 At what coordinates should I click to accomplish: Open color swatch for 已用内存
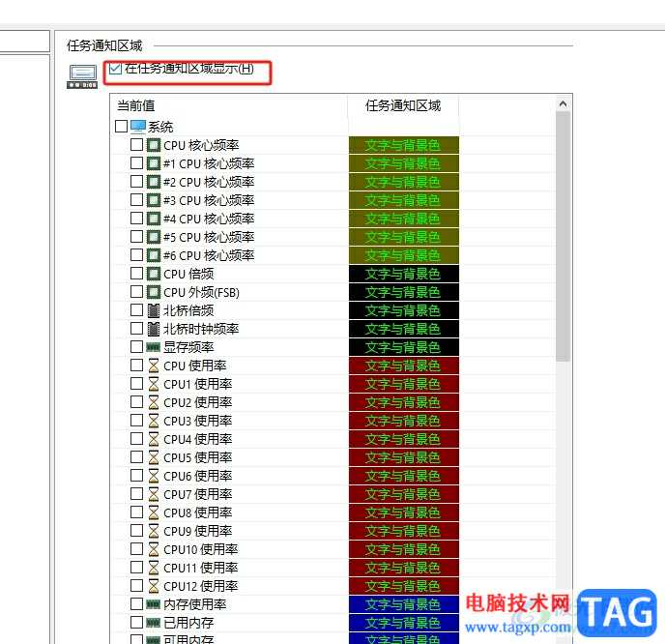(x=404, y=623)
